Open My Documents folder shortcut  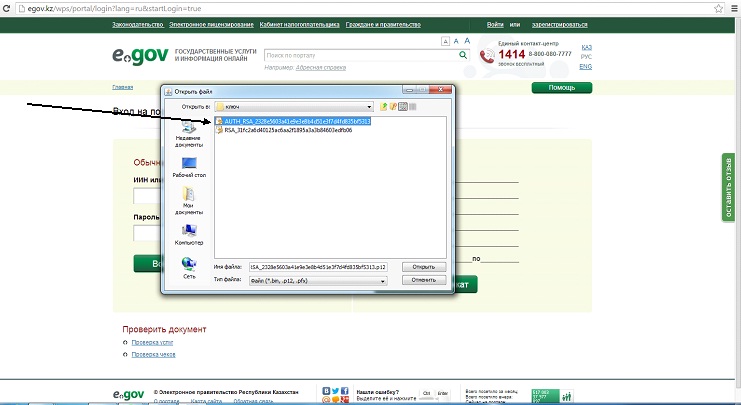[x=188, y=200]
